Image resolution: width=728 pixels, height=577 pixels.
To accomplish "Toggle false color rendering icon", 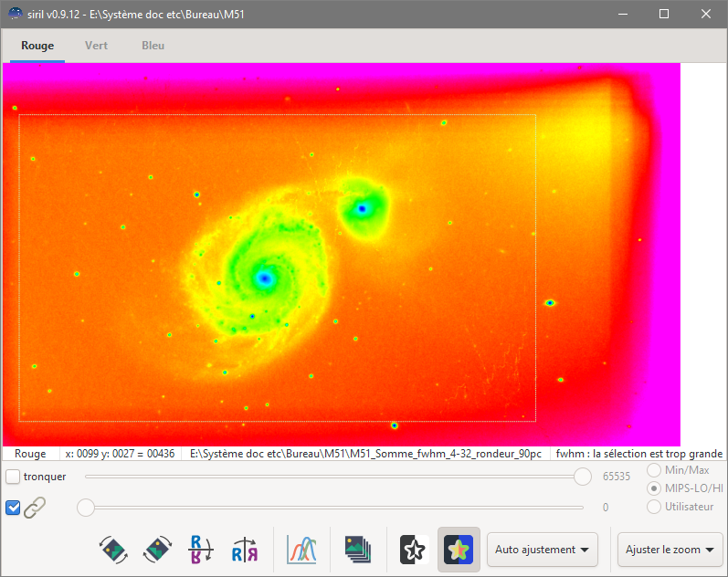I will pyautogui.click(x=459, y=550).
